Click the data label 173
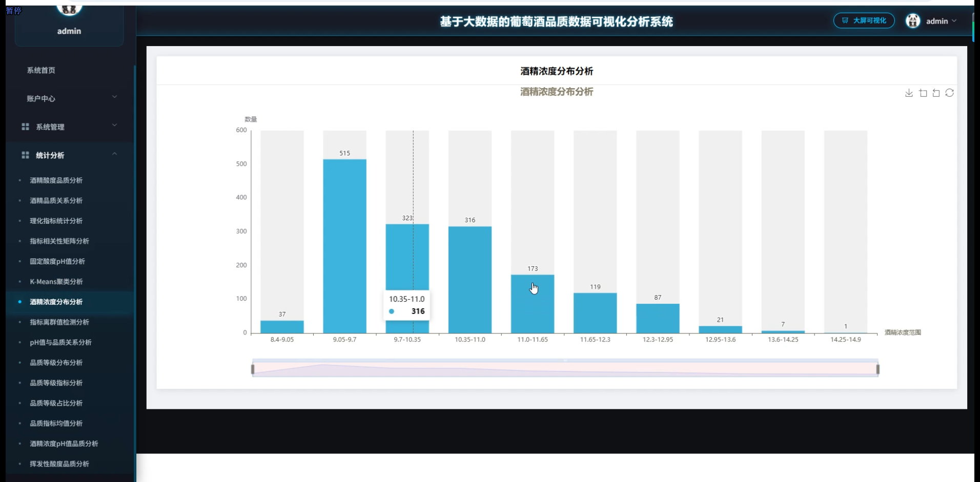 (533, 268)
